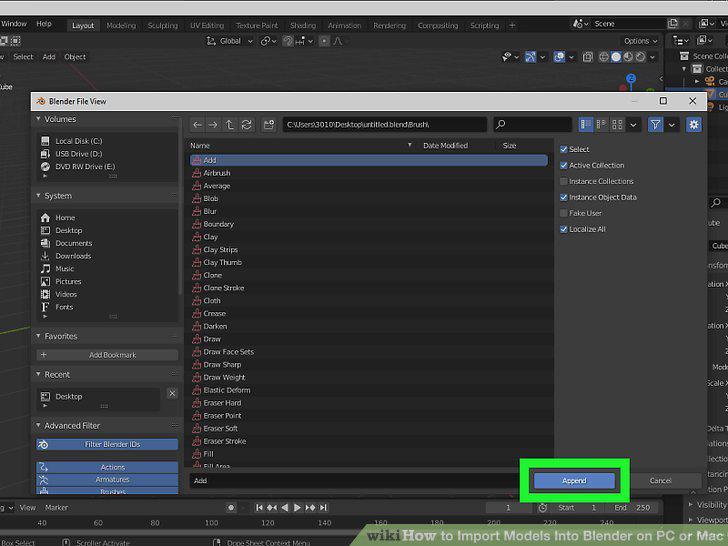Open Local Disk (C:) volume

(x=78, y=141)
